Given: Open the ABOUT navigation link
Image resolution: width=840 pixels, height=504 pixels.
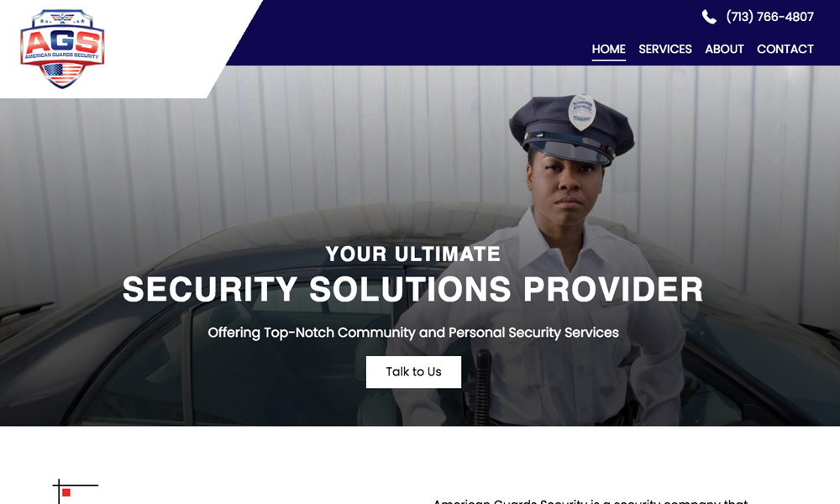Looking at the screenshot, I should [x=724, y=50].
